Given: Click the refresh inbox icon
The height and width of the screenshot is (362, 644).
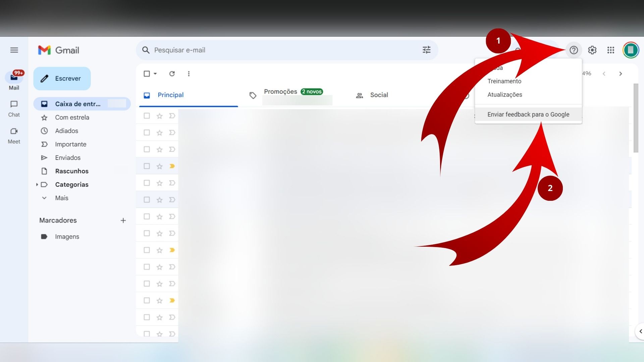Looking at the screenshot, I should point(172,74).
